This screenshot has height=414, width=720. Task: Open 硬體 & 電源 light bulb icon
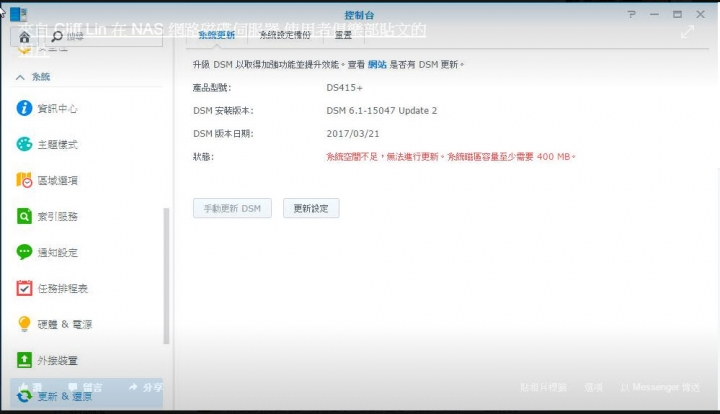tap(24, 324)
